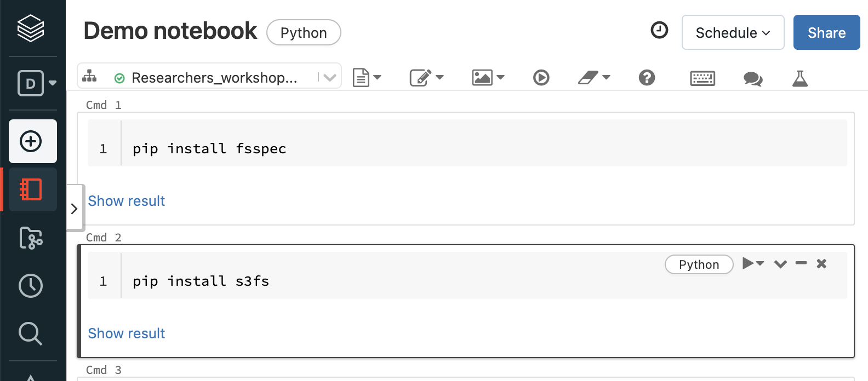This screenshot has height=381, width=868.
Task: Open the Clear eraser dropdown menu
Action: tap(594, 78)
